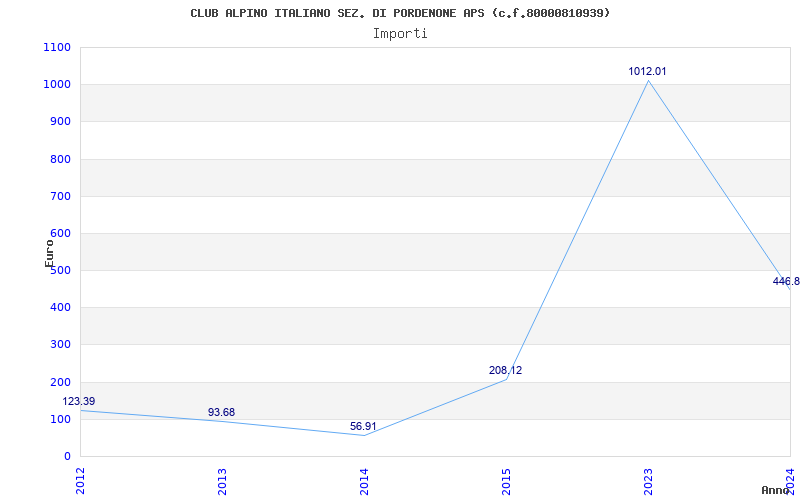Click the line's lowest point at 2014

364,435
